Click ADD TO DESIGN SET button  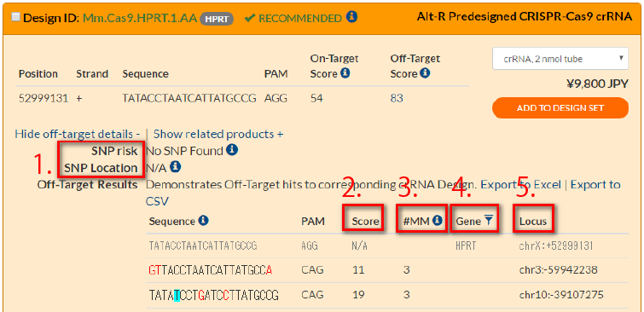pos(560,108)
